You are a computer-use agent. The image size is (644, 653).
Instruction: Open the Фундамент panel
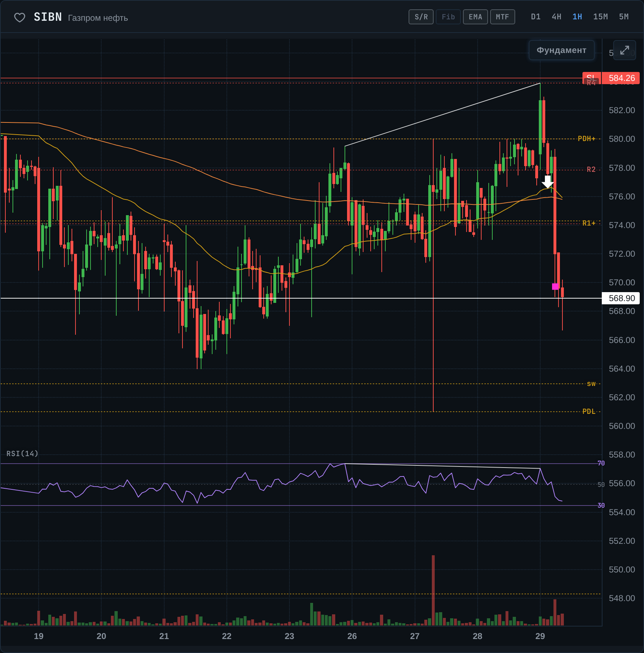(x=561, y=50)
